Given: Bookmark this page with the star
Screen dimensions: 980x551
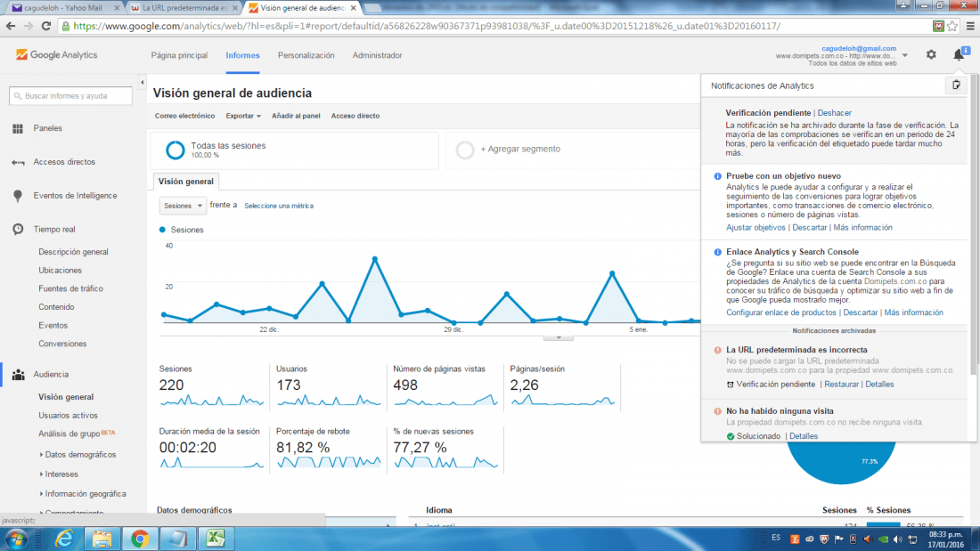Looking at the screenshot, I should click(952, 26).
